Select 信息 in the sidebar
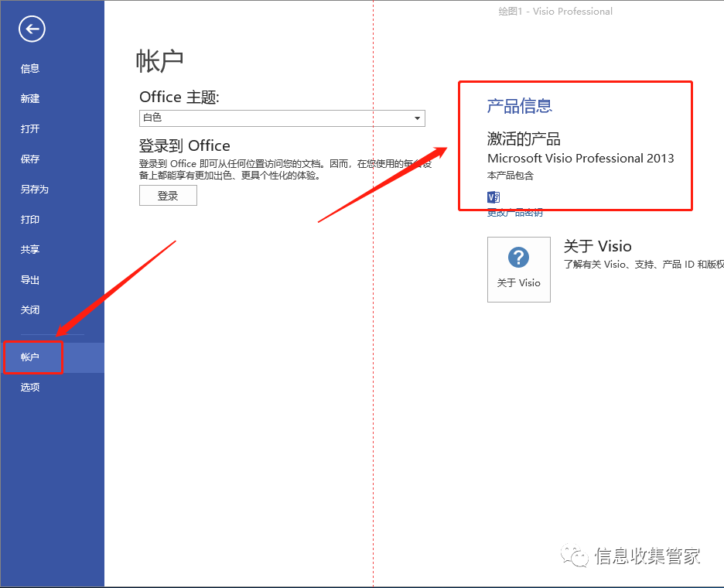Image resolution: width=724 pixels, height=588 pixels. pyautogui.click(x=29, y=68)
